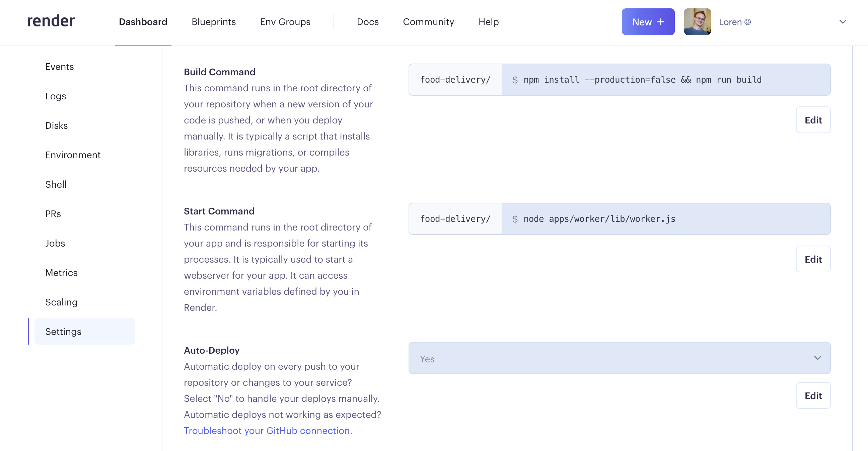Select Settings in the sidebar
868x451 pixels.
coord(84,331)
